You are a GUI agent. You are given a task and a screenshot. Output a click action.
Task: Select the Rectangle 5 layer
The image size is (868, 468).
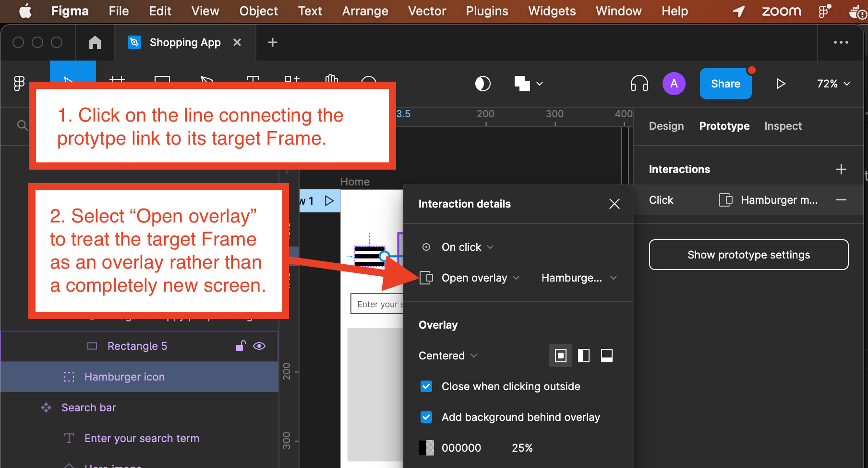pos(139,346)
